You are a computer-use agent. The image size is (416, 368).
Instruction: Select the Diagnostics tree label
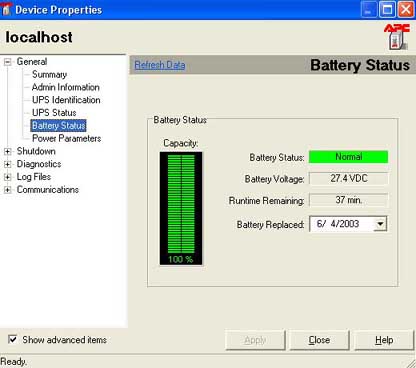(x=39, y=164)
